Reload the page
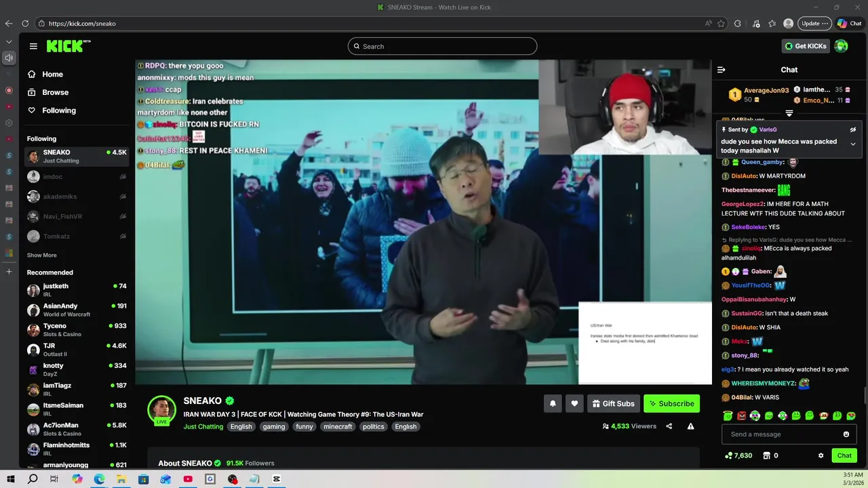Viewport: 868px width, 488px height. coord(25,23)
